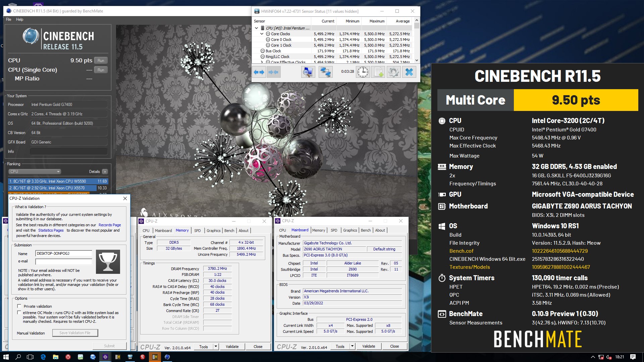Viewport: 644px width, 362px height.
Task: Select Mainboard tab in Memory CPU-Z window
Action: [x=163, y=231]
